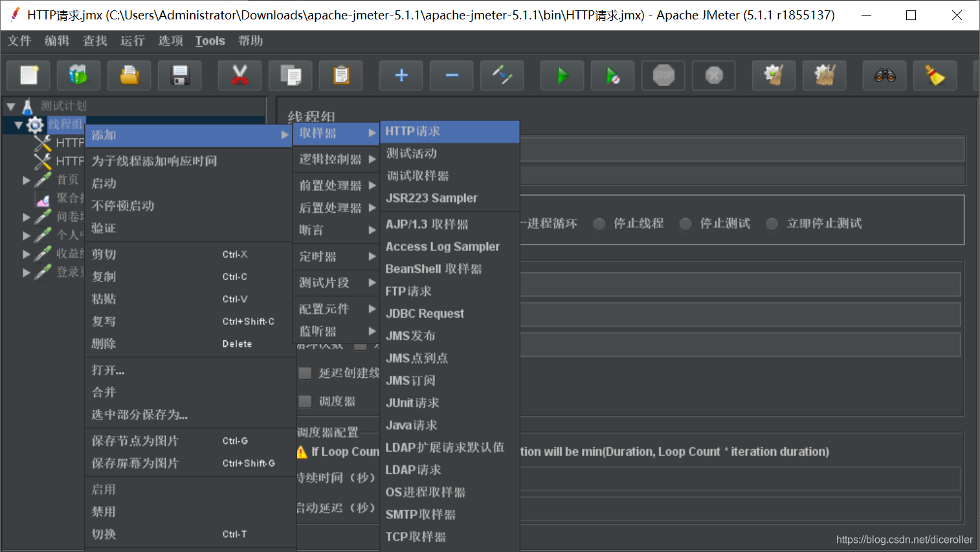Toggle the 延迟创建线程 checkbox
The image size is (980, 552).
(x=305, y=373)
